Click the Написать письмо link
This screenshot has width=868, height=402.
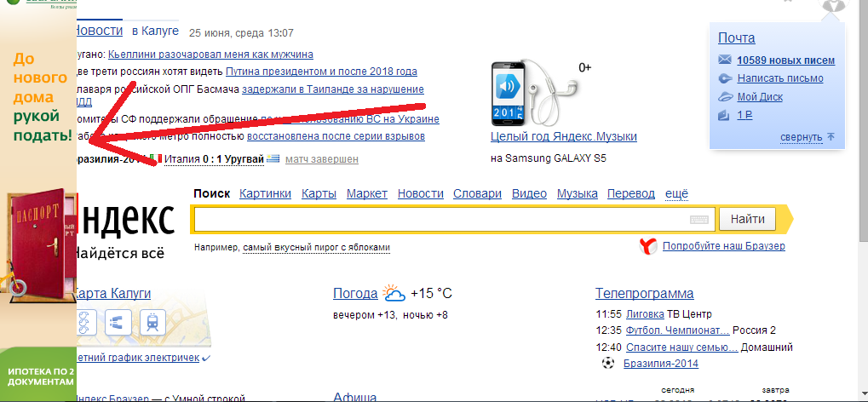pos(779,78)
